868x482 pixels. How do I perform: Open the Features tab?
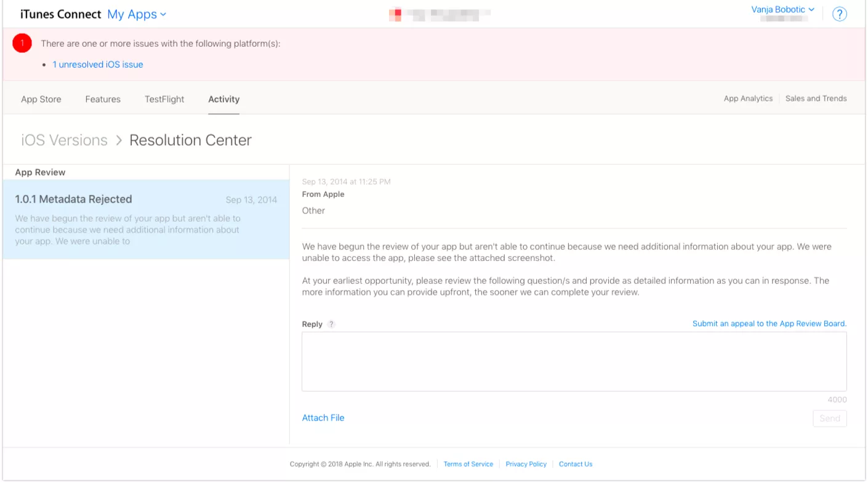[103, 99]
